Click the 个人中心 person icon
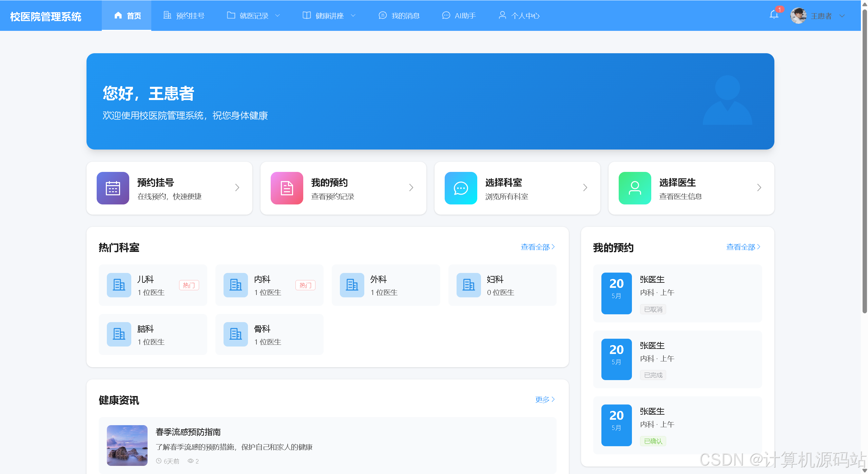This screenshot has width=868, height=474. coord(502,15)
